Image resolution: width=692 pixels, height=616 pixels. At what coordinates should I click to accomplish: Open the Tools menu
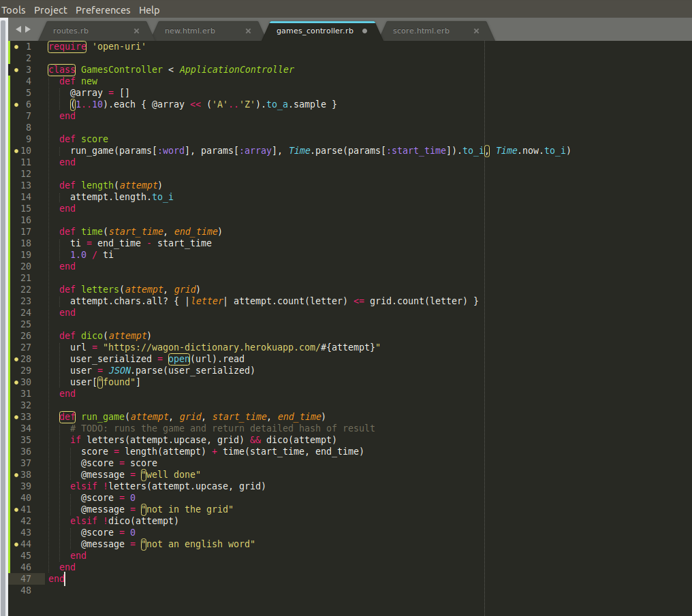pos(14,10)
